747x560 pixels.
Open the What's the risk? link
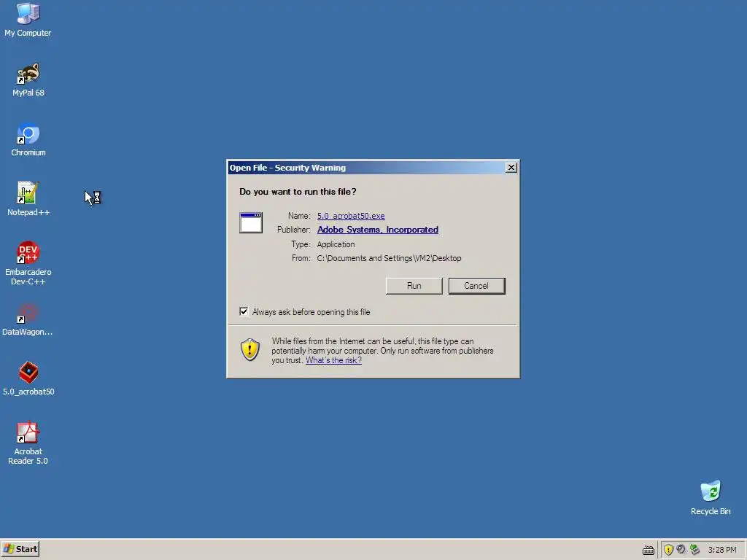click(333, 360)
